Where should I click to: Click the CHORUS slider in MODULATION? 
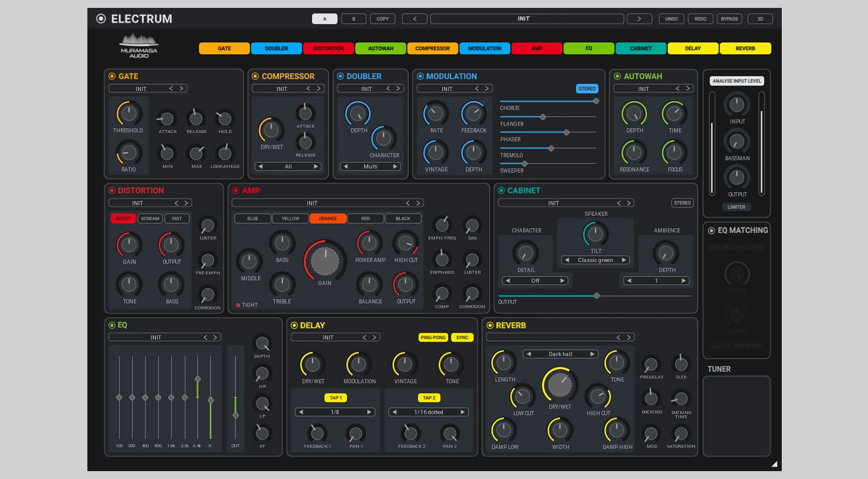596,101
